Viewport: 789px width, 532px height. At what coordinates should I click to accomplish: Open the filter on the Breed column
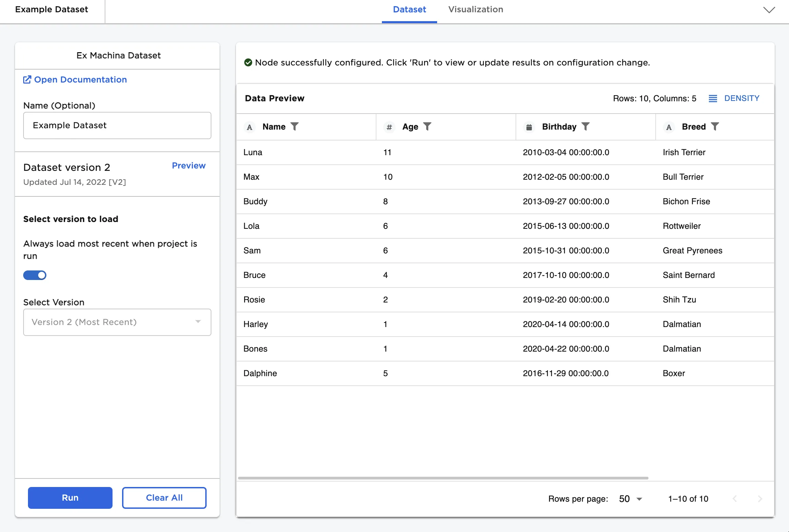pyautogui.click(x=715, y=127)
